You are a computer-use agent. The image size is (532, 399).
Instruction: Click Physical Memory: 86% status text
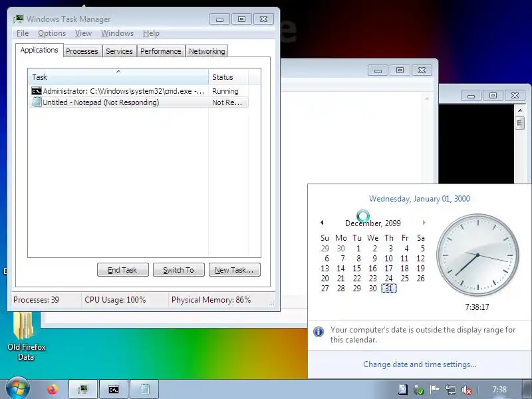211,300
